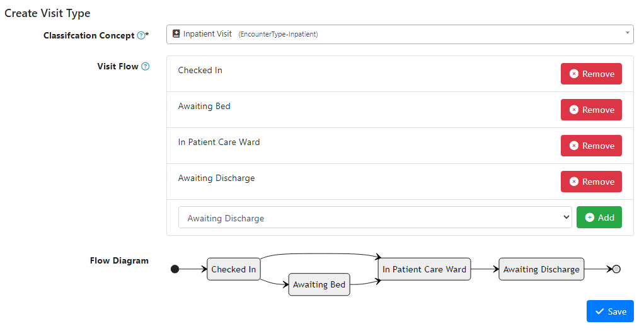The image size is (644, 331).
Task: Click the end node in flow diagram
Action: [x=616, y=269]
